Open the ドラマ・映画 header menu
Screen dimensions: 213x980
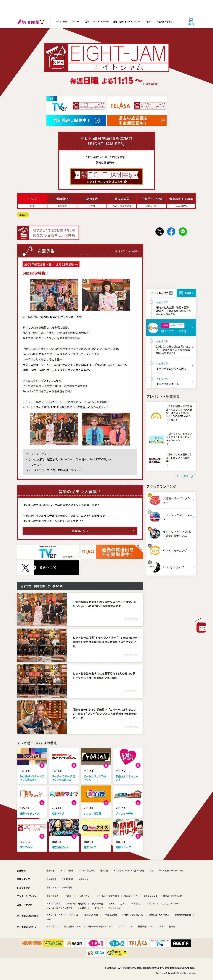pos(61,22)
